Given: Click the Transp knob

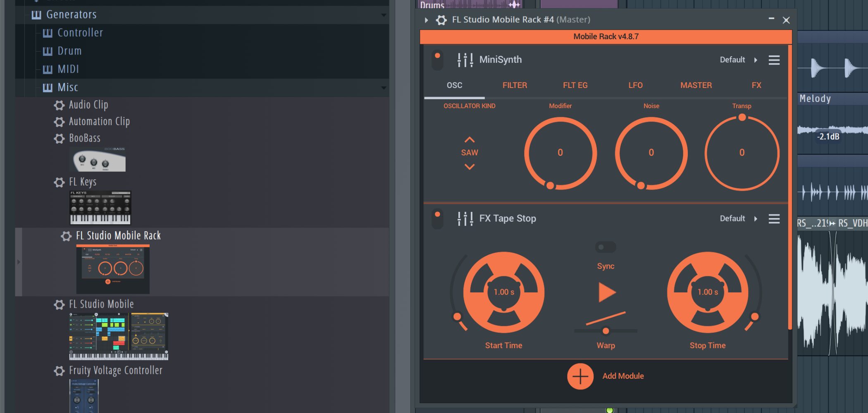Looking at the screenshot, I should tap(742, 153).
